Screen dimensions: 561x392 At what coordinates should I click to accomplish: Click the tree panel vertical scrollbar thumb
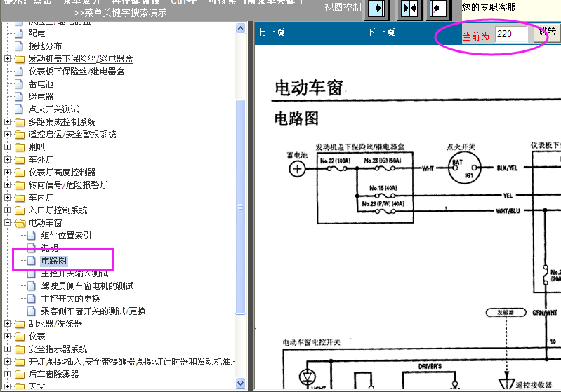pos(240,207)
